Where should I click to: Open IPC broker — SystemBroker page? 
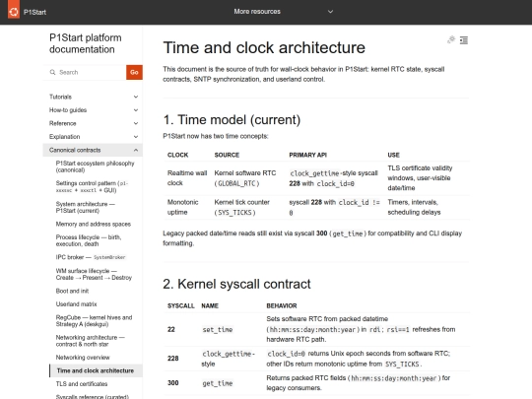tap(91, 257)
